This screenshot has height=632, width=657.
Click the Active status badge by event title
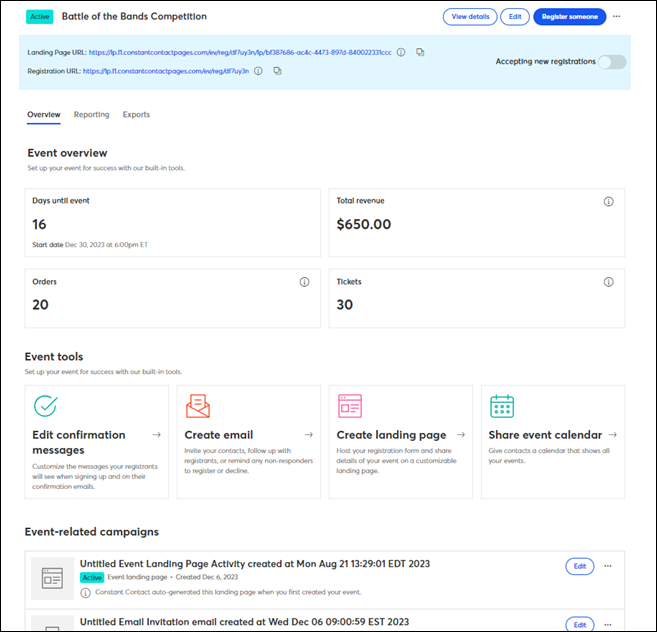[40, 17]
